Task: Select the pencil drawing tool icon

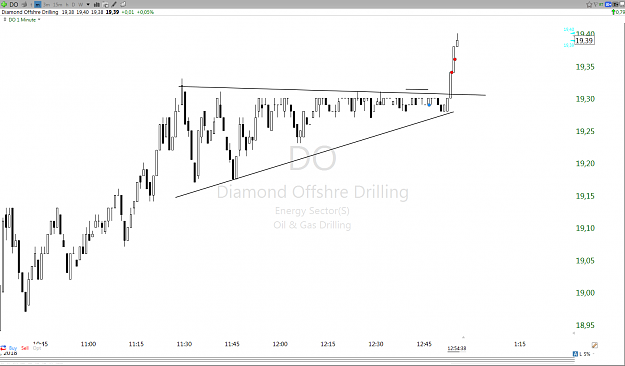Action: coord(114,4)
